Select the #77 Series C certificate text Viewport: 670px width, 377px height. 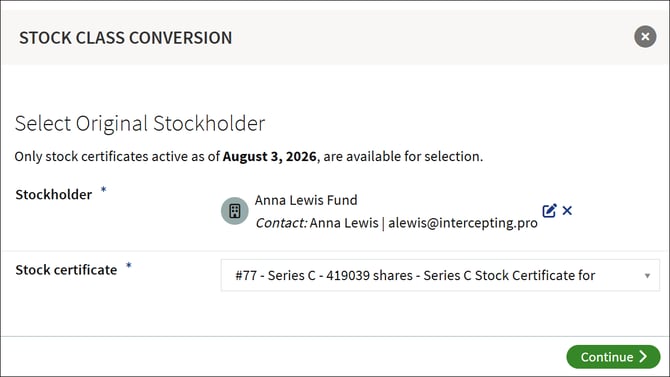(415, 275)
